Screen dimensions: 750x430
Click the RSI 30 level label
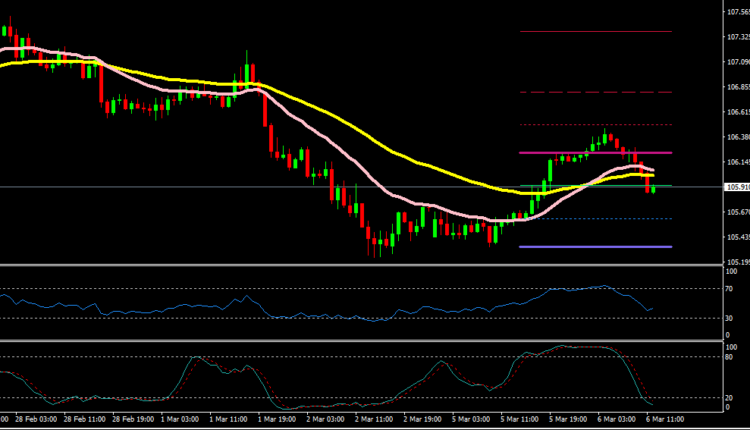pyautogui.click(x=732, y=318)
